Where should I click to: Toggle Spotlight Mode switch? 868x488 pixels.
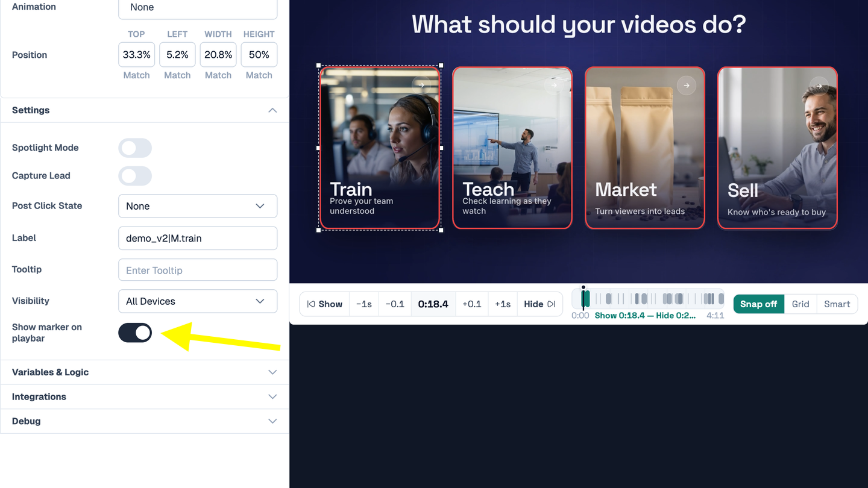135,148
